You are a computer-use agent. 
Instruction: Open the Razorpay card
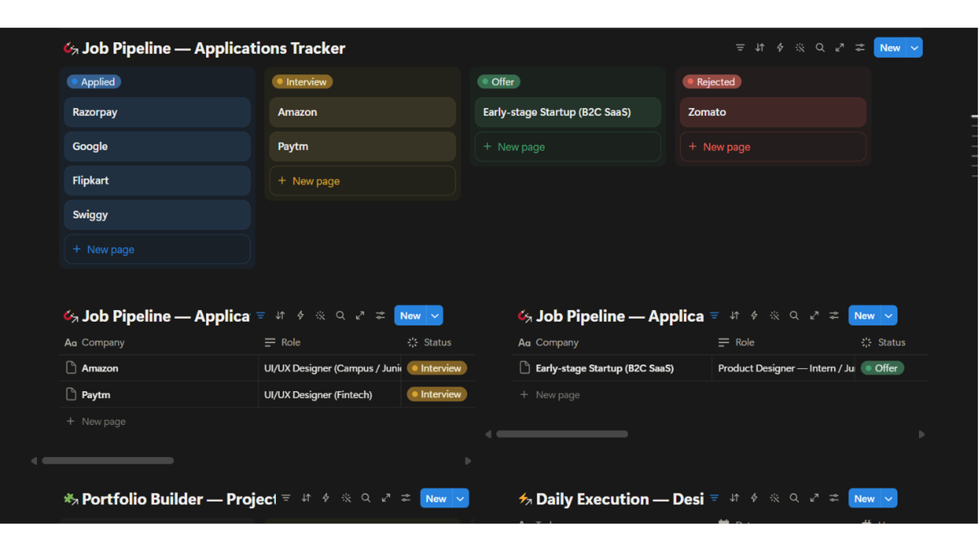(x=157, y=112)
